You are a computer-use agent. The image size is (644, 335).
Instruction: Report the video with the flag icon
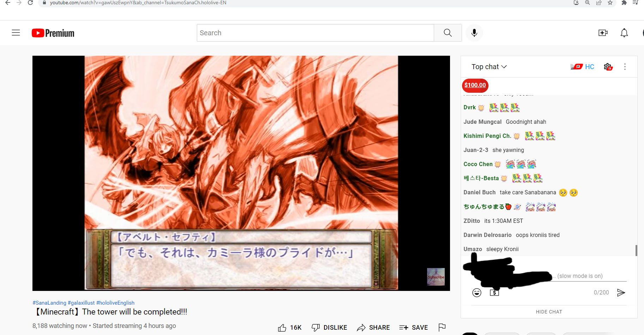pyautogui.click(x=442, y=328)
